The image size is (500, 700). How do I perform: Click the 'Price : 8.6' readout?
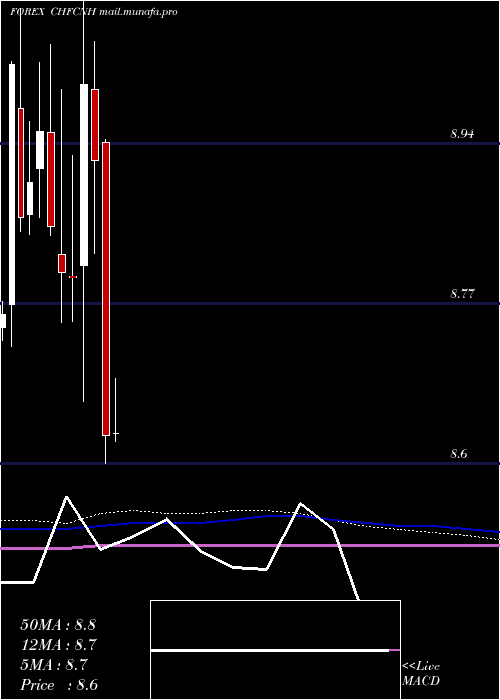point(59,685)
